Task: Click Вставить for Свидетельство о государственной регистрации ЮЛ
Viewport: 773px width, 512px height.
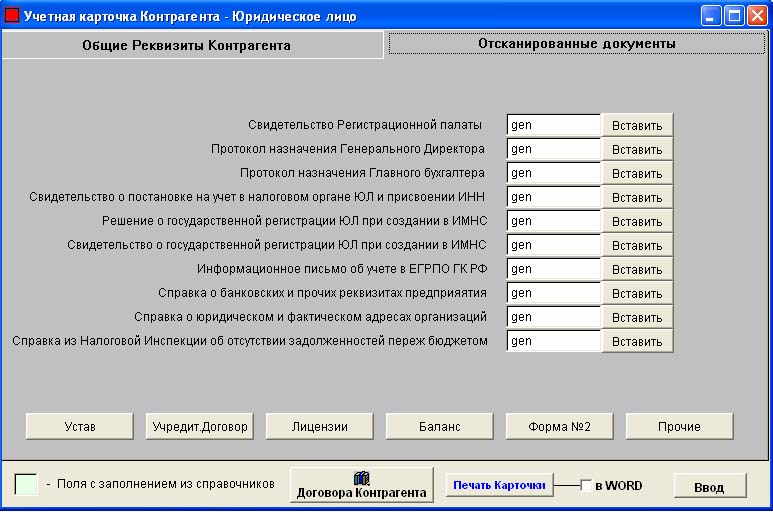Action: (x=637, y=245)
